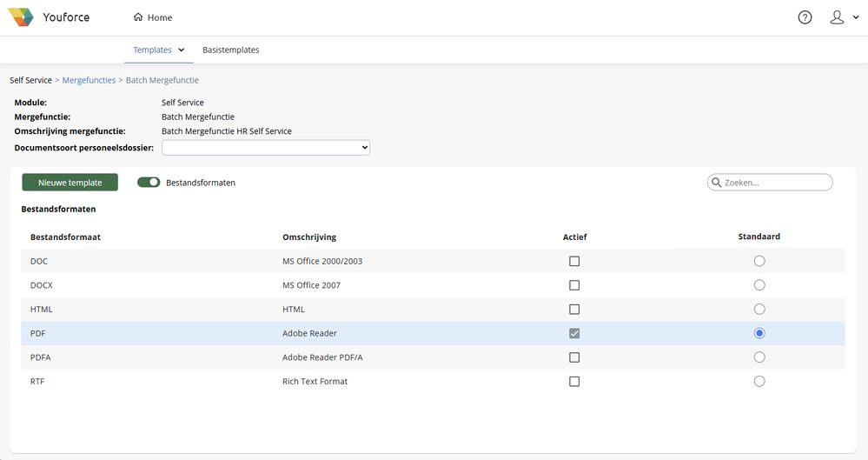Screen dimensions: 868x460
Task: Open Documentsoort personeelsdossier dropdown
Action: tap(266, 148)
